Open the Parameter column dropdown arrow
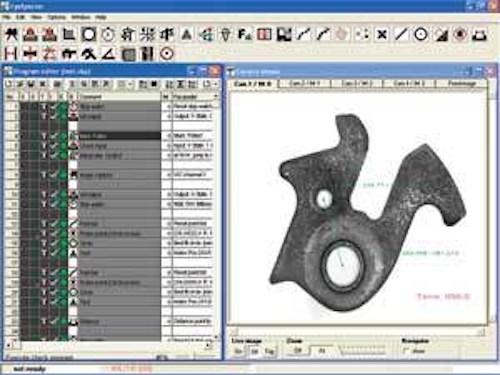The width and height of the screenshot is (500, 375). [x=216, y=97]
